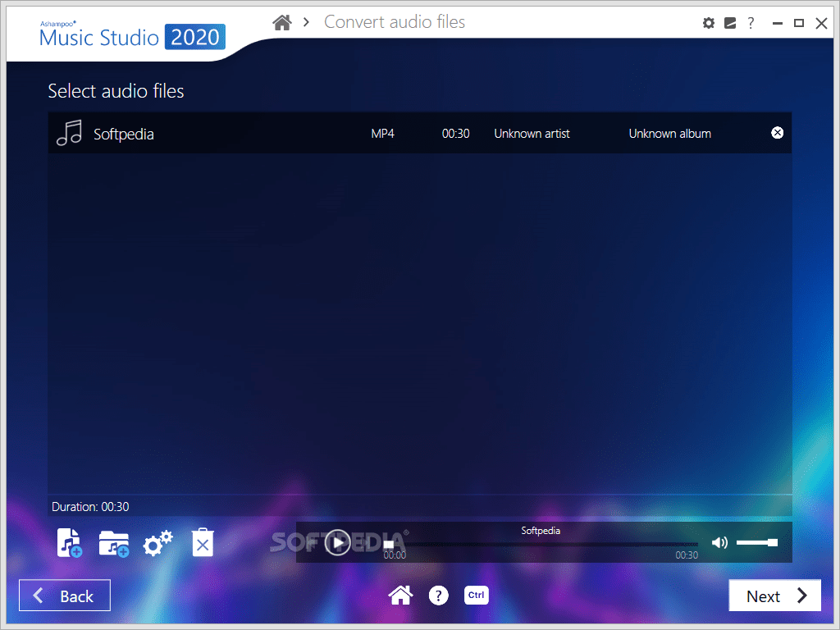Image resolution: width=840 pixels, height=630 pixels.
Task: Add audio file with the note plus icon
Action: (x=69, y=543)
